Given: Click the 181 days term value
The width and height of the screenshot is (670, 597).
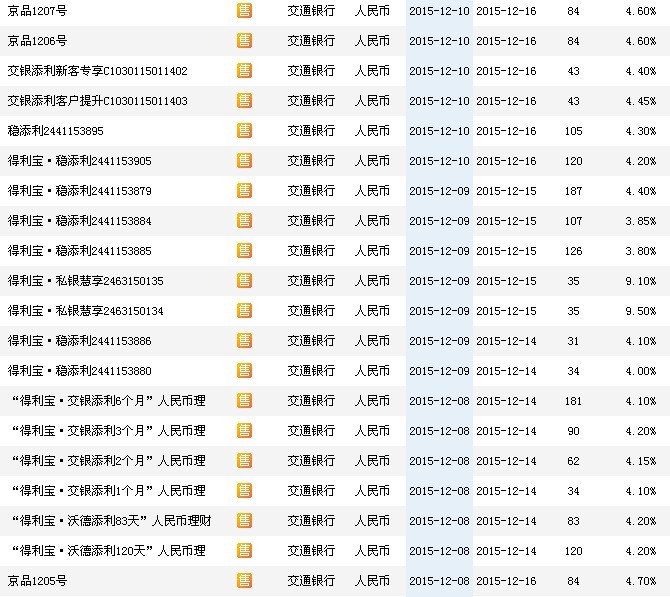Looking at the screenshot, I should tap(573, 400).
